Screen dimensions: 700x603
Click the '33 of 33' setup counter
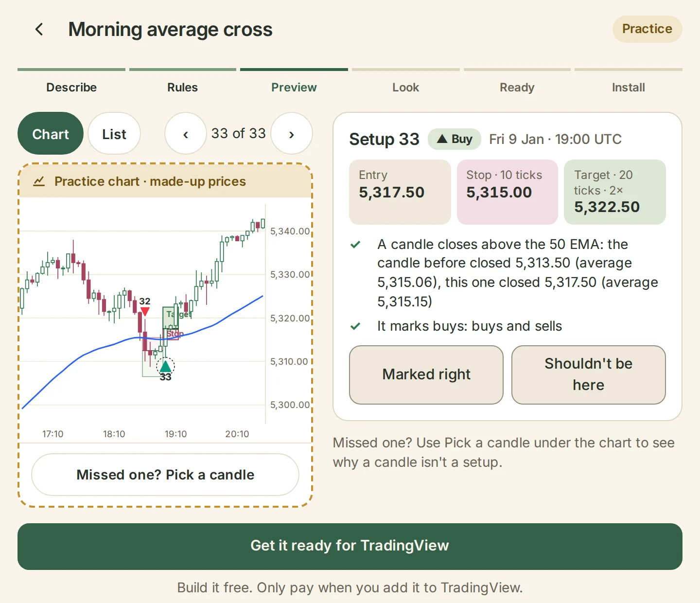click(238, 133)
